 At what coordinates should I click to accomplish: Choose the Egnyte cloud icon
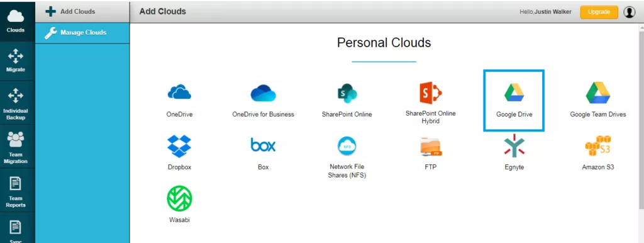click(x=514, y=145)
